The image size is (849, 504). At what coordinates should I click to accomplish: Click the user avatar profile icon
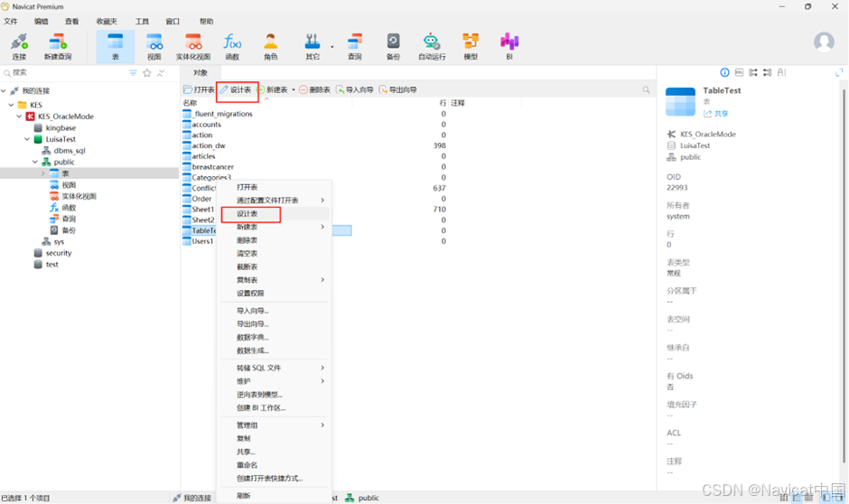pos(824,42)
